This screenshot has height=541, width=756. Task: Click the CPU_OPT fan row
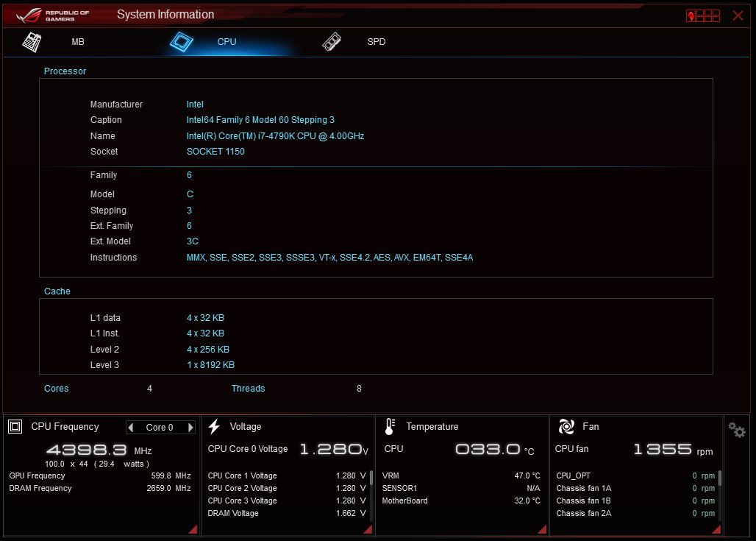[x=635, y=475]
